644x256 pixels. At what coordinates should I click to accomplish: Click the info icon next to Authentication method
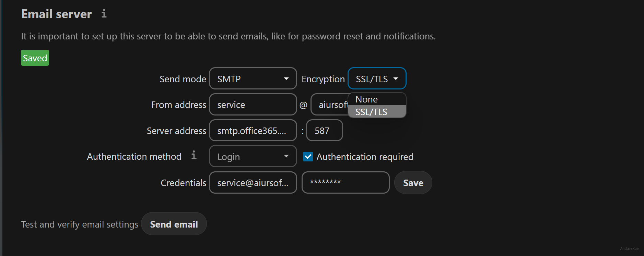tap(194, 155)
